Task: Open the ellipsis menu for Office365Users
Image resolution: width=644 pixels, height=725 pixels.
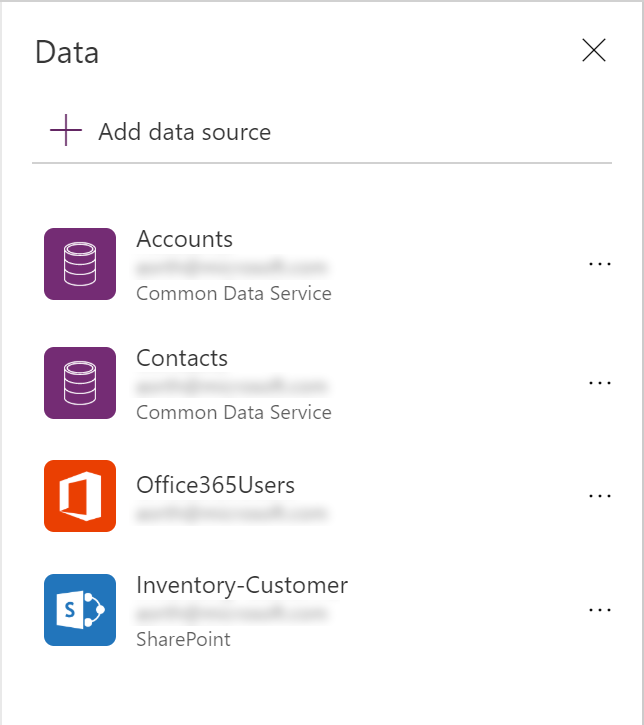Action: click(x=600, y=496)
